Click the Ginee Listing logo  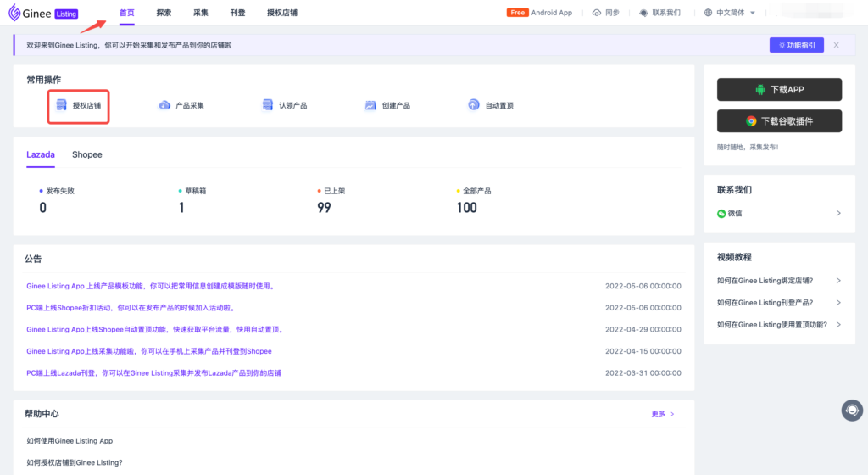(43, 14)
